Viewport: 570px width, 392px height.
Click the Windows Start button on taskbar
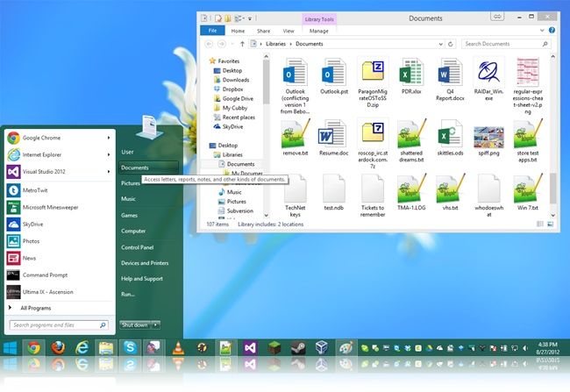11,348
